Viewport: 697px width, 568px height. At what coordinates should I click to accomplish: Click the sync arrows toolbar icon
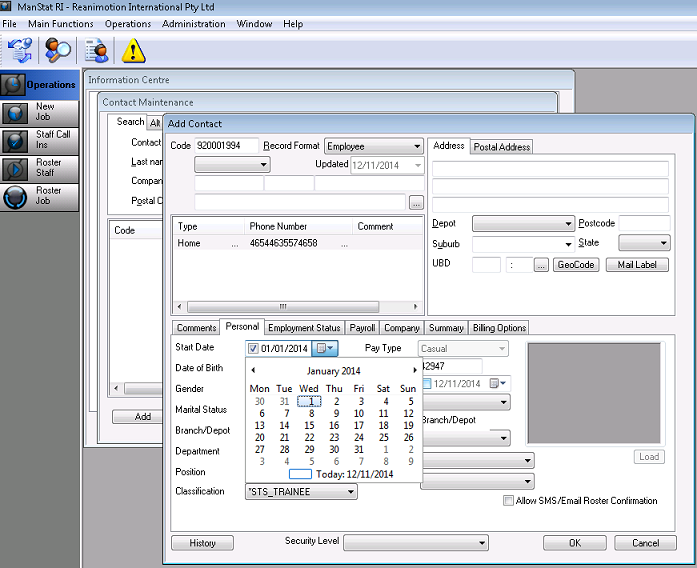point(20,50)
